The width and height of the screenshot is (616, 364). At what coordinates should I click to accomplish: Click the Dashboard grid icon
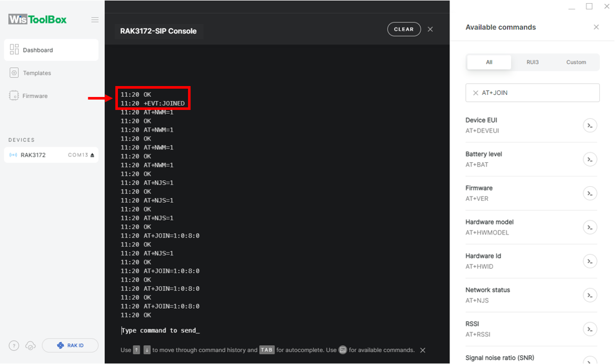[14, 50]
